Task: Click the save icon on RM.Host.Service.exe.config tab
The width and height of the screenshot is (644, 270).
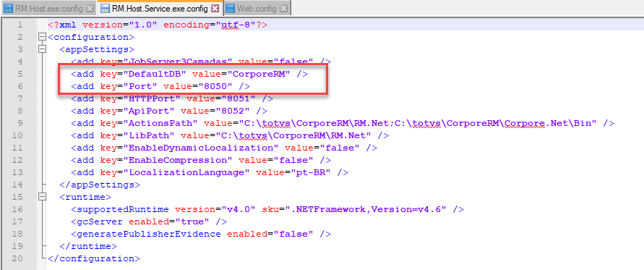Action: [105, 8]
